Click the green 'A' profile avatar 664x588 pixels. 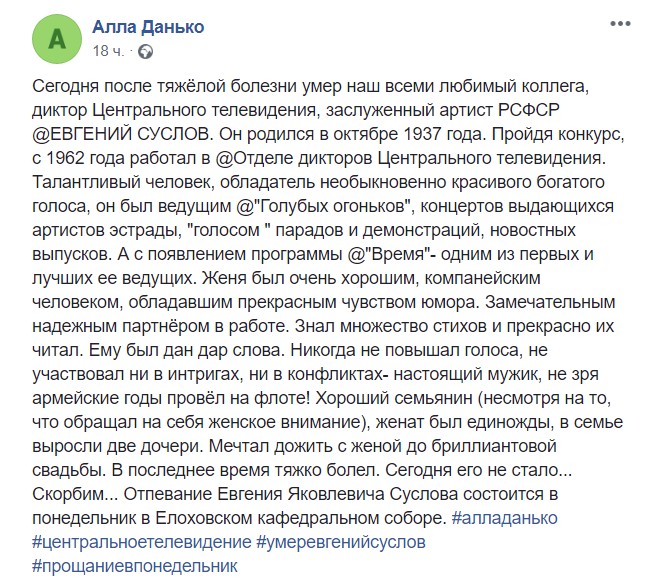point(57,39)
